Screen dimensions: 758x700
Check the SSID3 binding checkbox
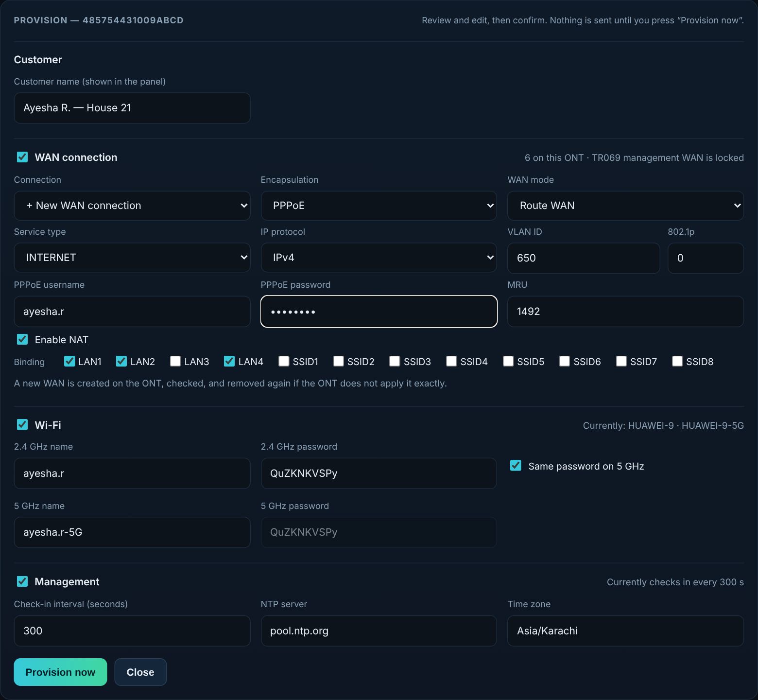coord(395,361)
